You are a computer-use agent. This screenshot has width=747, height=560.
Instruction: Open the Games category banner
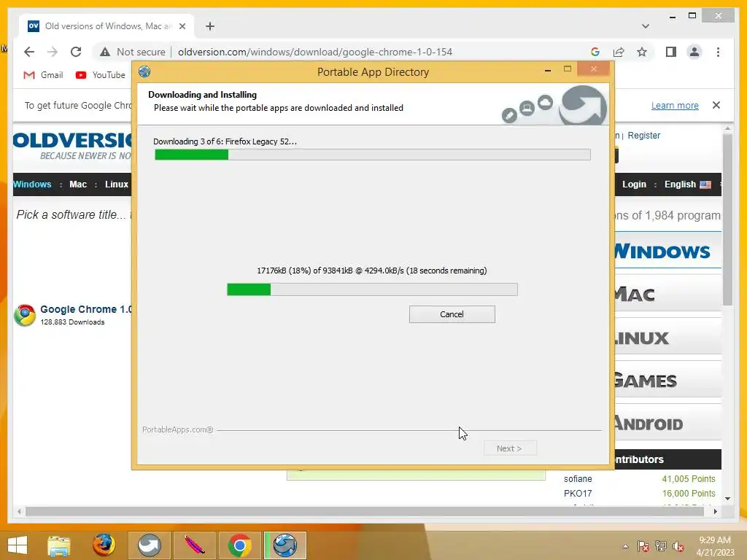click(x=668, y=379)
